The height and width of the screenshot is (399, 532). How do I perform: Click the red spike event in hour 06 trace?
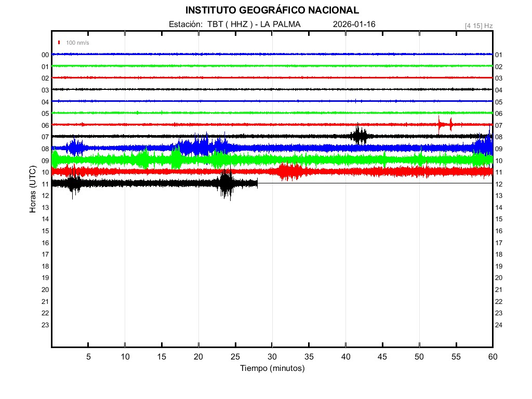click(x=440, y=124)
